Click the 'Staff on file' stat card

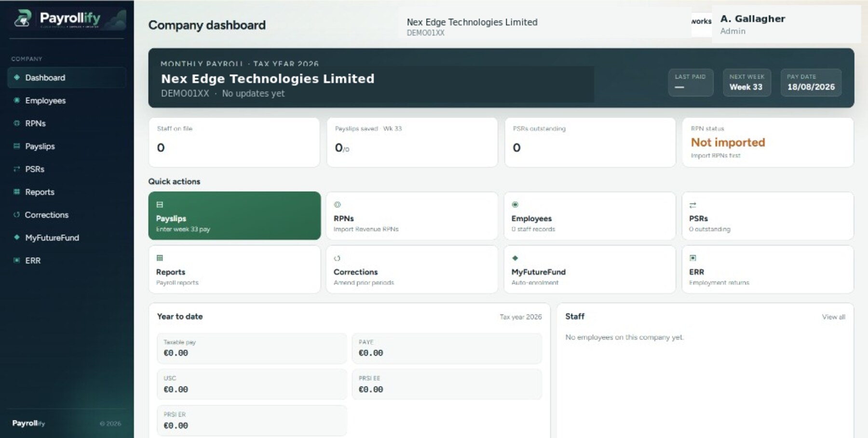point(234,143)
